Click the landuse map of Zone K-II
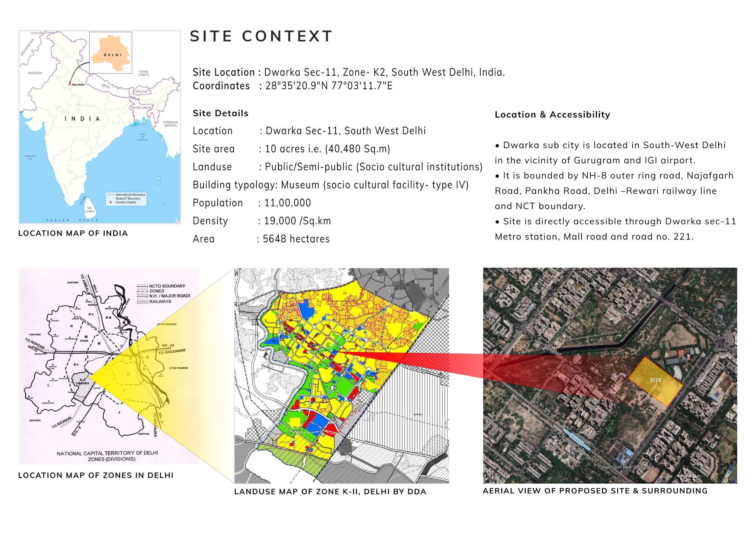The height and width of the screenshot is (535, 756). point(341,375)
